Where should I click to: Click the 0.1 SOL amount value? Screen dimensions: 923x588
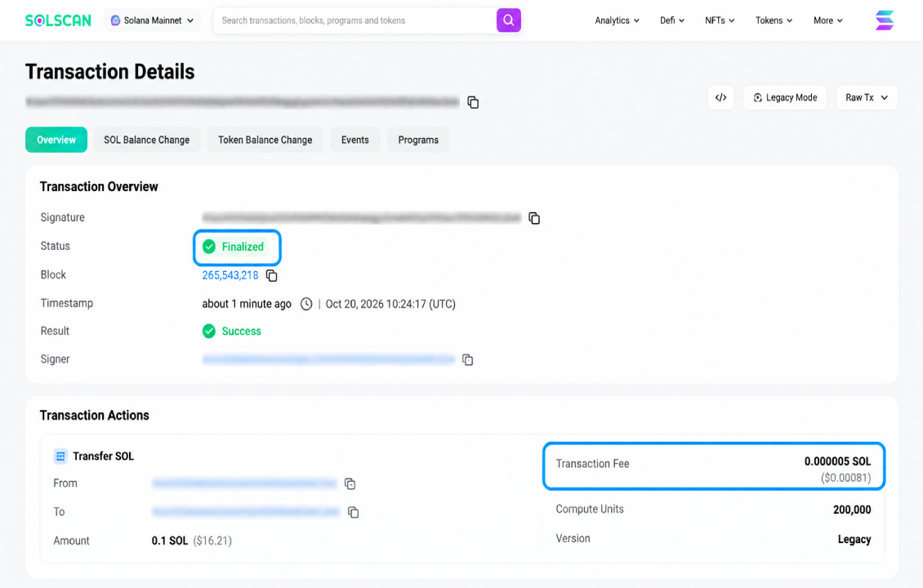click(x=170, y=541)
